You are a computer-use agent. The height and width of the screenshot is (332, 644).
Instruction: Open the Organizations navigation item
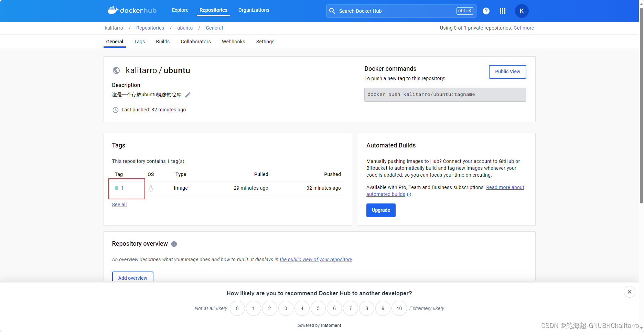point(254,10)
